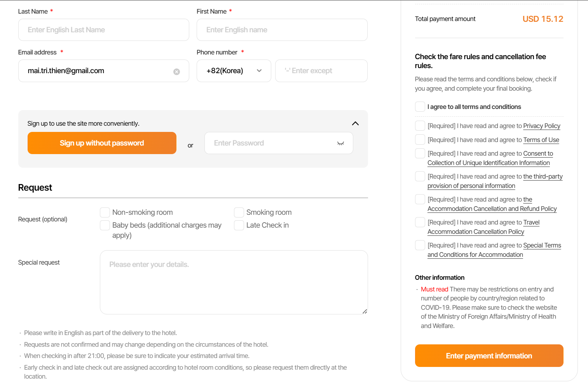This screenshot has width=588, height=386.
Task: Click the phone number entry field
Action: click(x=321, y=71)
